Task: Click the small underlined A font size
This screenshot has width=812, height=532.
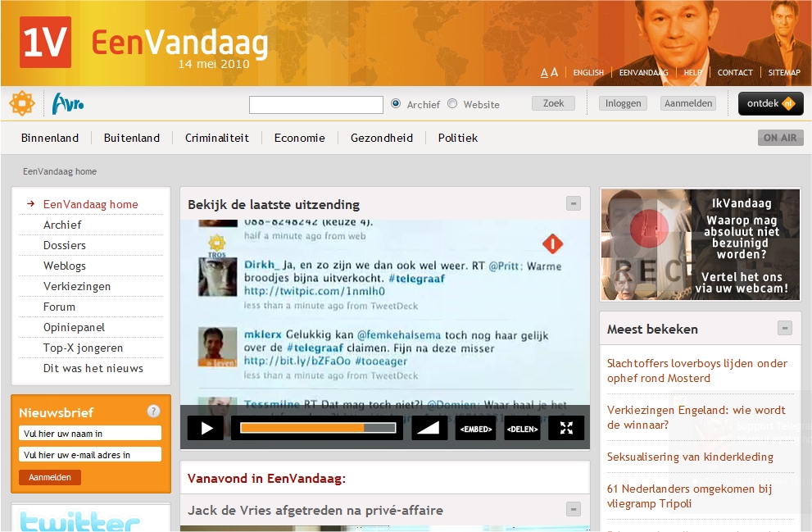Action: [544, 73]
